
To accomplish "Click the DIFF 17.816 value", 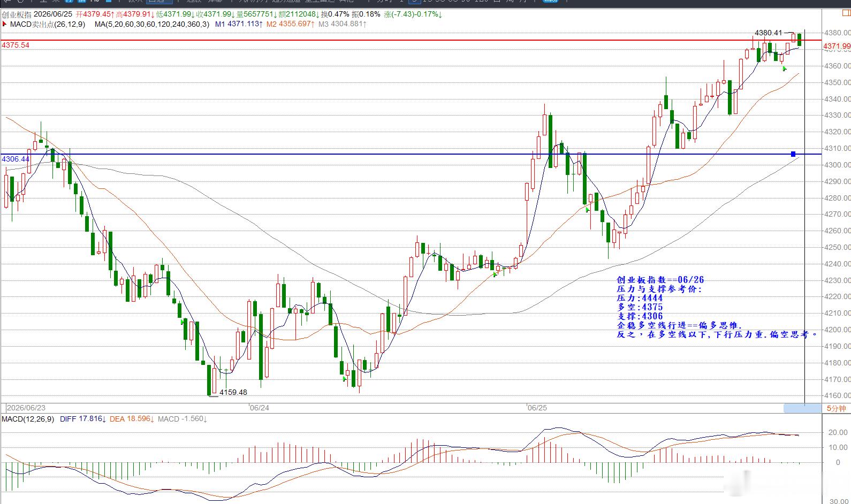I will pos(83,419).
